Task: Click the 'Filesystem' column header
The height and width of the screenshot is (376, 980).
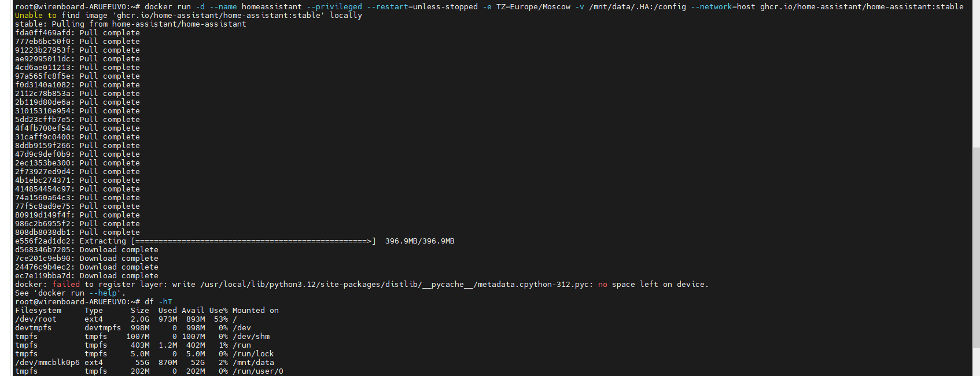Action: [38, 311]
